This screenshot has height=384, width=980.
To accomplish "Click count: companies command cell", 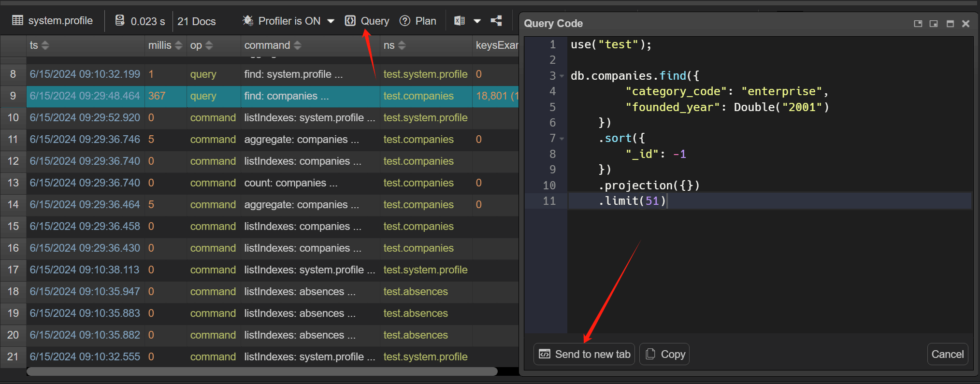I will pos(291,183).
